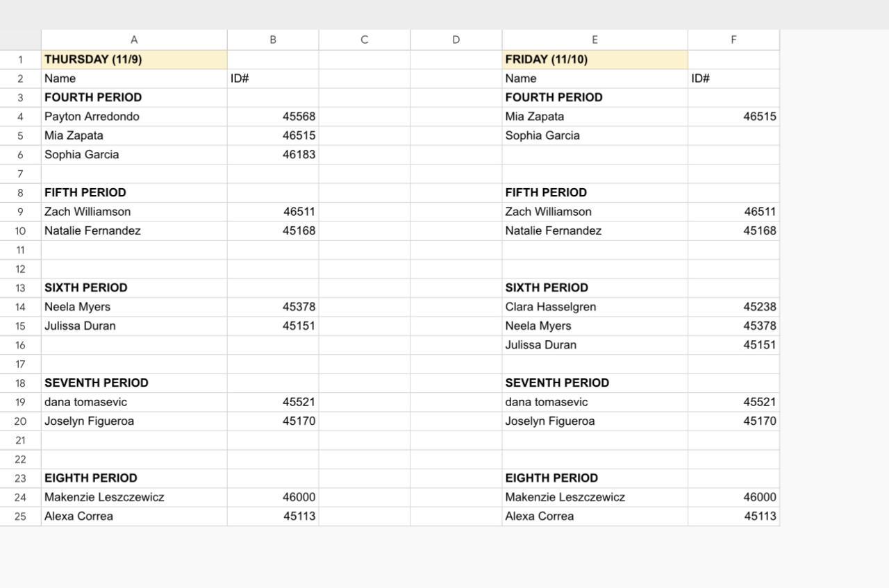Click row number 17
This screenshot has height=588, width=889.
tap(20, 364)
